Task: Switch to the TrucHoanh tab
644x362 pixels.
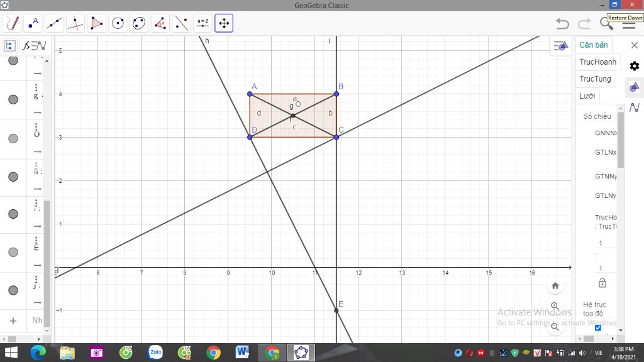Action: tap(598, 62)
